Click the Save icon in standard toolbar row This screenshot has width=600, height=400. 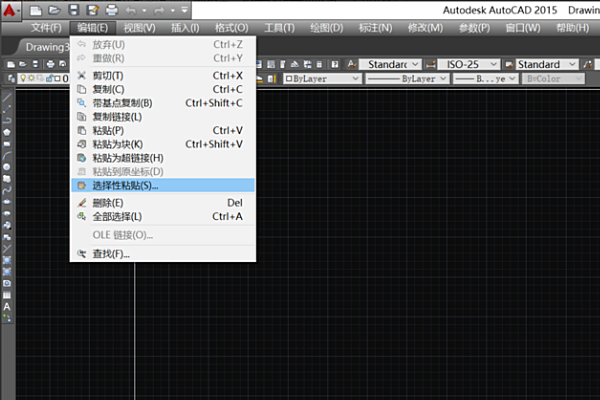pos(35,64)
